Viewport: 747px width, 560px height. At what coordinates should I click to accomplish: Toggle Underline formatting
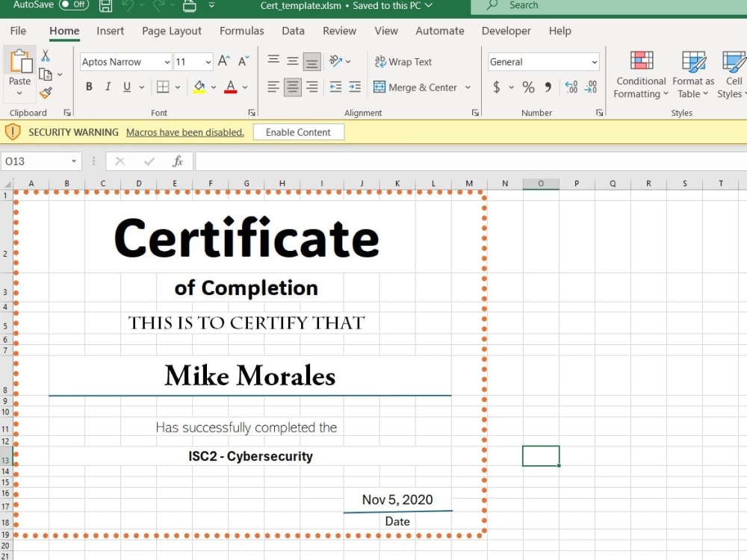point(127,87)
